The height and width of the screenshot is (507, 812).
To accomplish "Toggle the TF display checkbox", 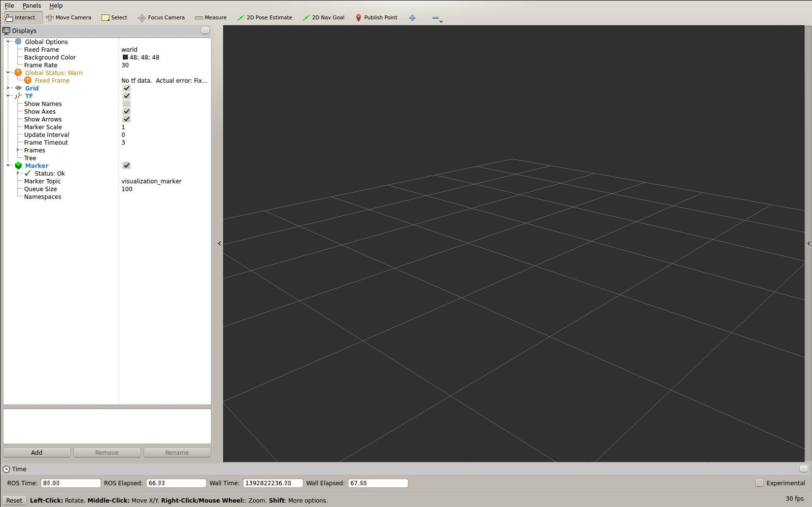I will 126,96.
